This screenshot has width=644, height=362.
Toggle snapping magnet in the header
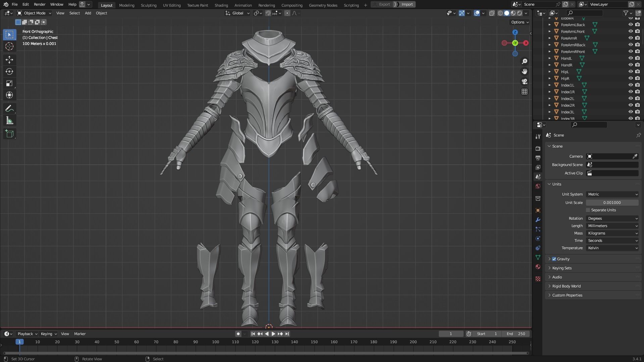pos(268,13)
